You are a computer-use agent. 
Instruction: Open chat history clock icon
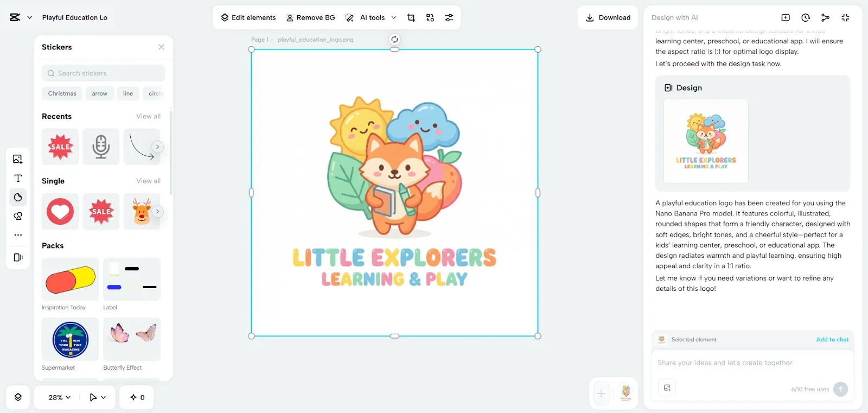click(806, 18)
